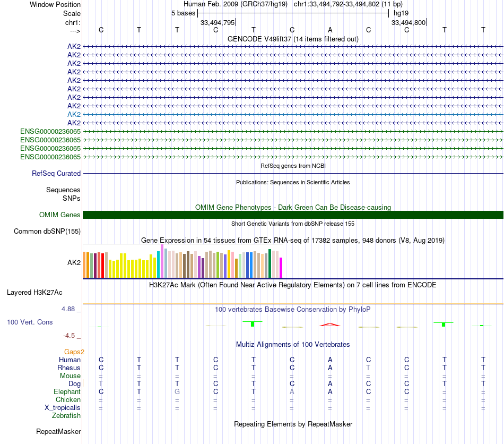Click the Zebrafish alignment row label
The image size is (504, 444).
click(x=66, y=415)
